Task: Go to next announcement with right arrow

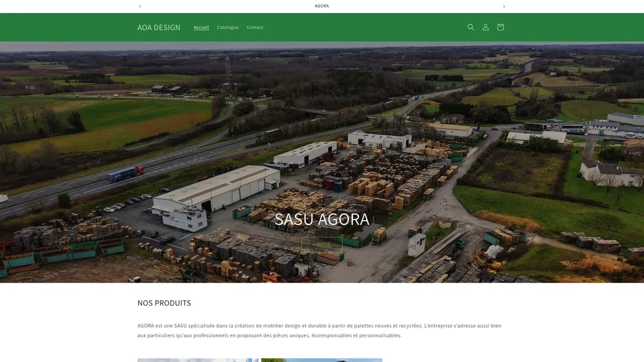Action: point(504,6)
